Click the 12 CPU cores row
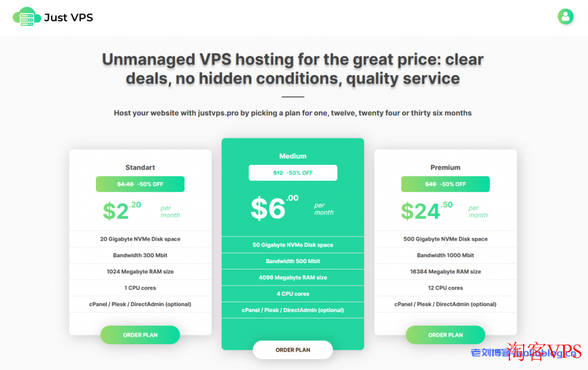This screenshot has height=370, width=588. pos(446,288)
